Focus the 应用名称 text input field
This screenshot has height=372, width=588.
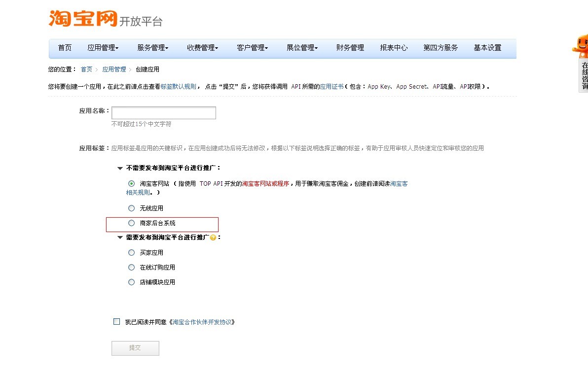[x=163, y=113]
